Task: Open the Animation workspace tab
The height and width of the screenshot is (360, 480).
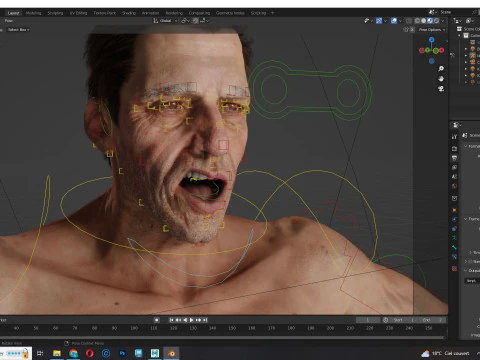Action: click(150, 13)
